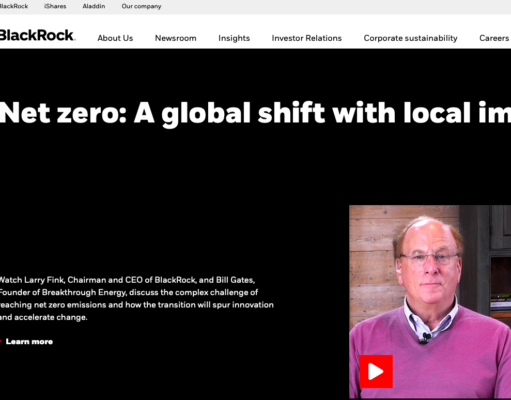511x400 pixels.
Task: Switch to iShares site link
Action: (55, 6)
